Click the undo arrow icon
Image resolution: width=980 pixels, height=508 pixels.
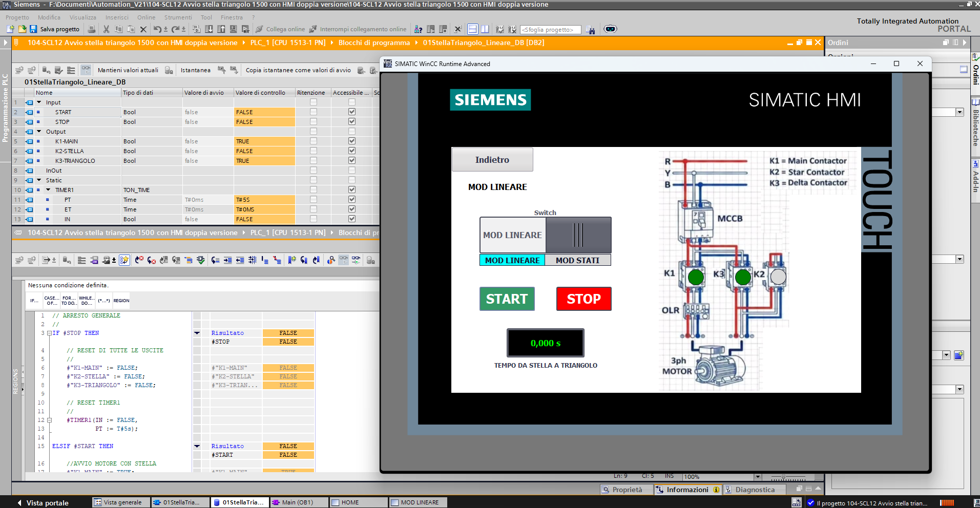click(x=157, y=29)
